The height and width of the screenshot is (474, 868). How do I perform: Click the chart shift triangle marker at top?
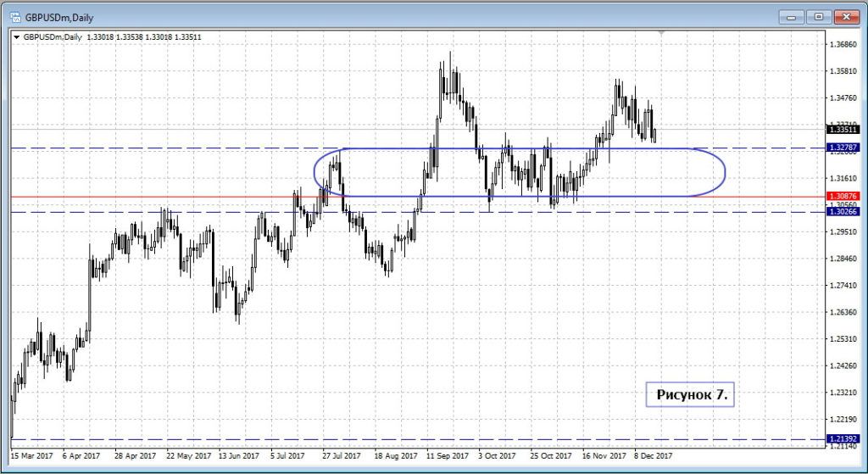661,34
